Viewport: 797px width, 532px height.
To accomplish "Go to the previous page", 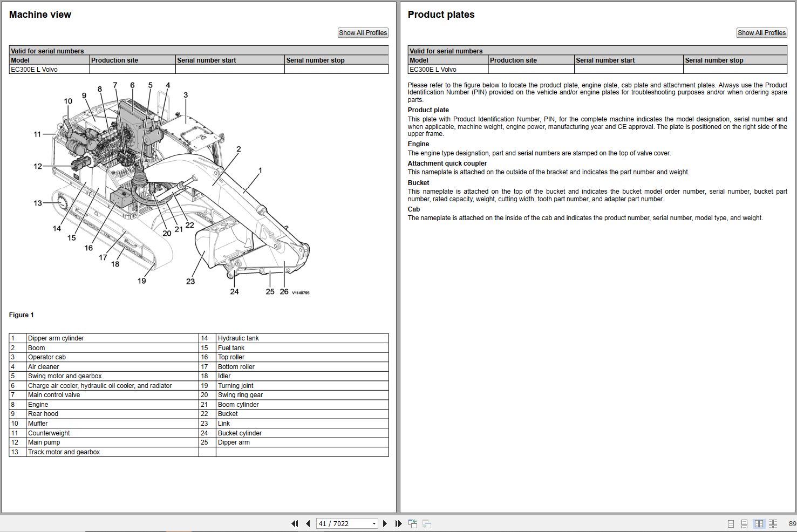I will coord(308,523).
